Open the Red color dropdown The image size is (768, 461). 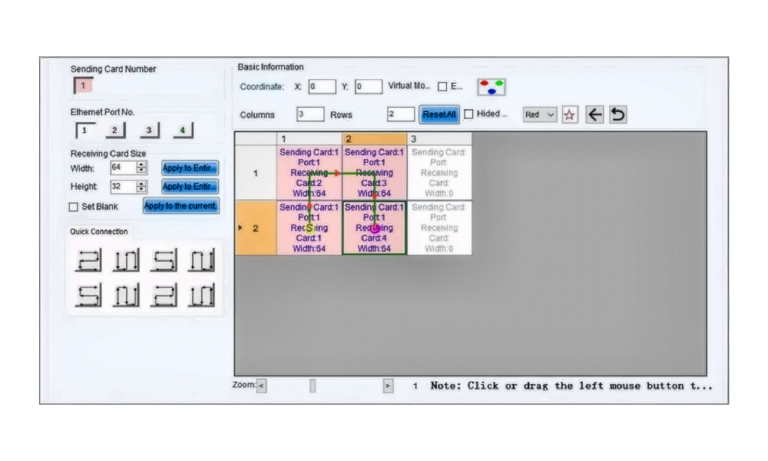[539, 115]
